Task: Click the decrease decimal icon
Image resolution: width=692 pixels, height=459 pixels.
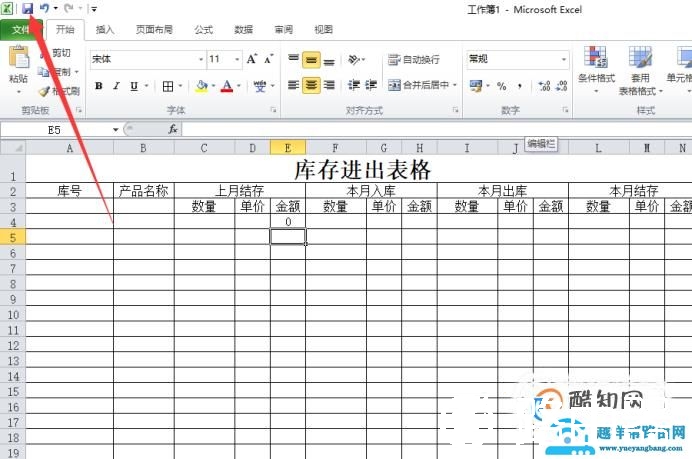Action: [561, 86]
